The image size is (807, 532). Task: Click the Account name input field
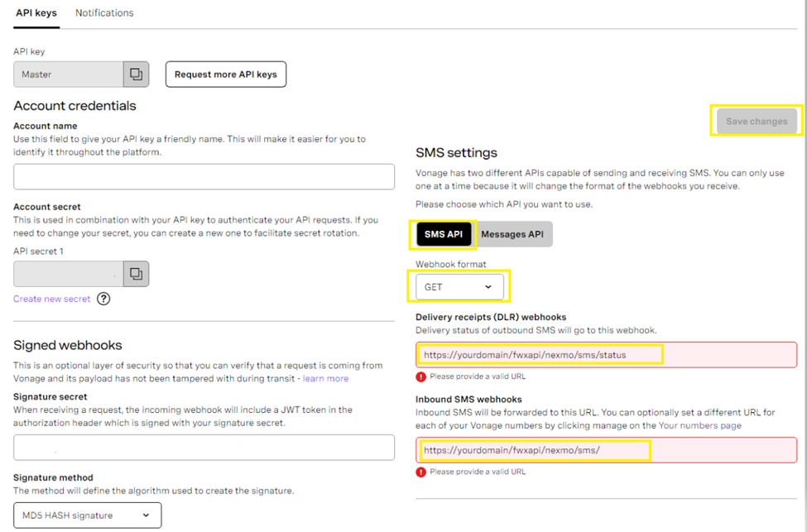pos(204,177)
